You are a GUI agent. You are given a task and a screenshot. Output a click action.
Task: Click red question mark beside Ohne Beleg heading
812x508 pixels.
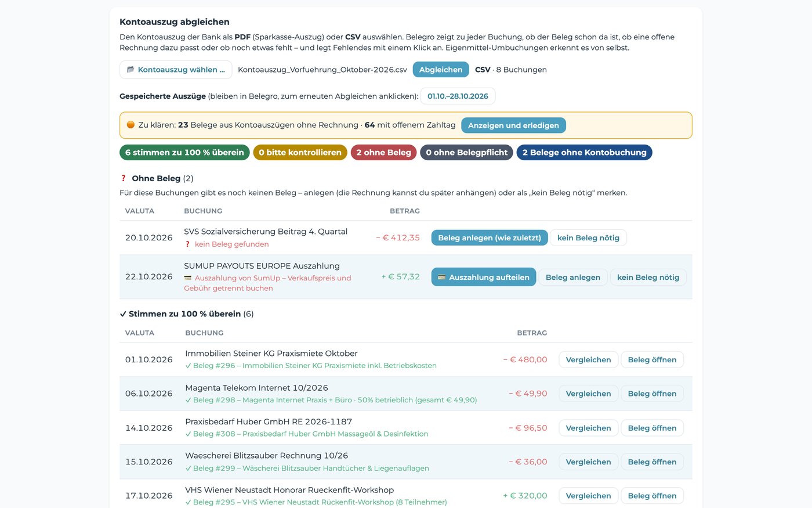click(123, 178)
